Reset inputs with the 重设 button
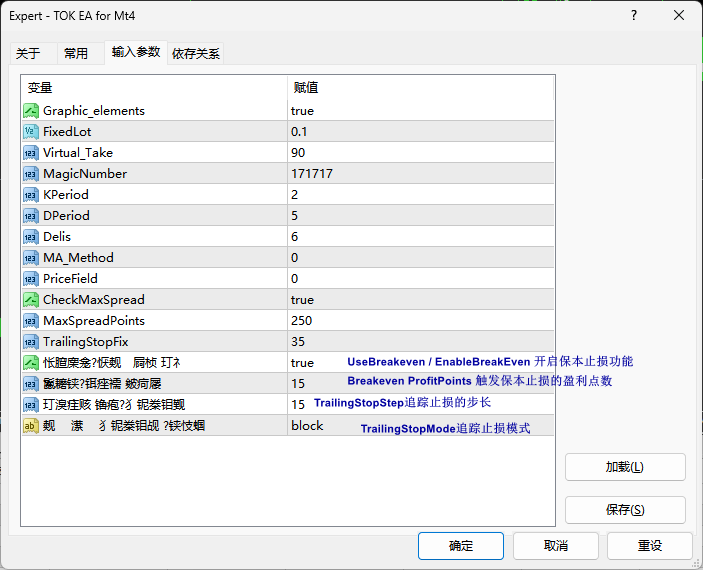This screenshot has width=703, height=570. pos(650,546)
